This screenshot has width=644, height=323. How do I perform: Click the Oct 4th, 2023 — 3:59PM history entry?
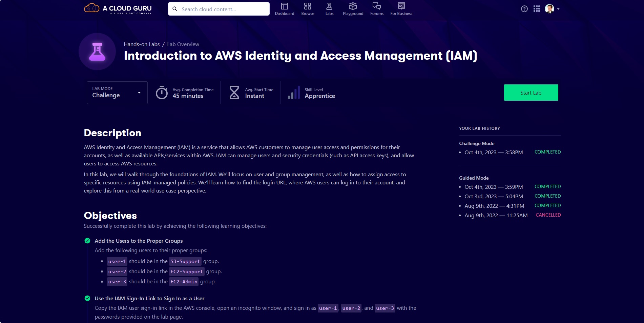tap(494, 187)
